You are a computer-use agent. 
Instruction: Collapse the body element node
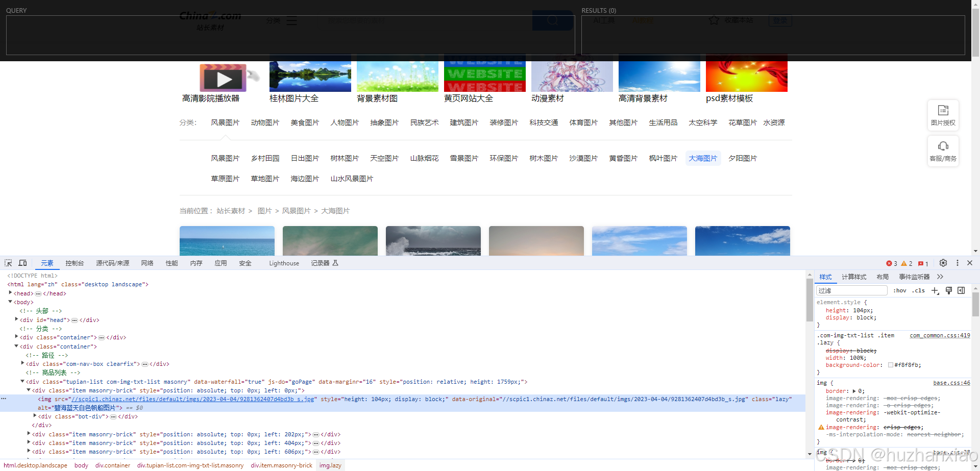click(x=10, y=302)
